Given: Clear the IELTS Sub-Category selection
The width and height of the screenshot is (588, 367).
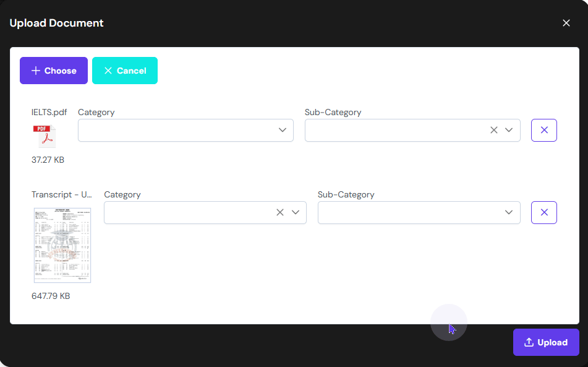Looking at the screenshot, I should point(493,130).
